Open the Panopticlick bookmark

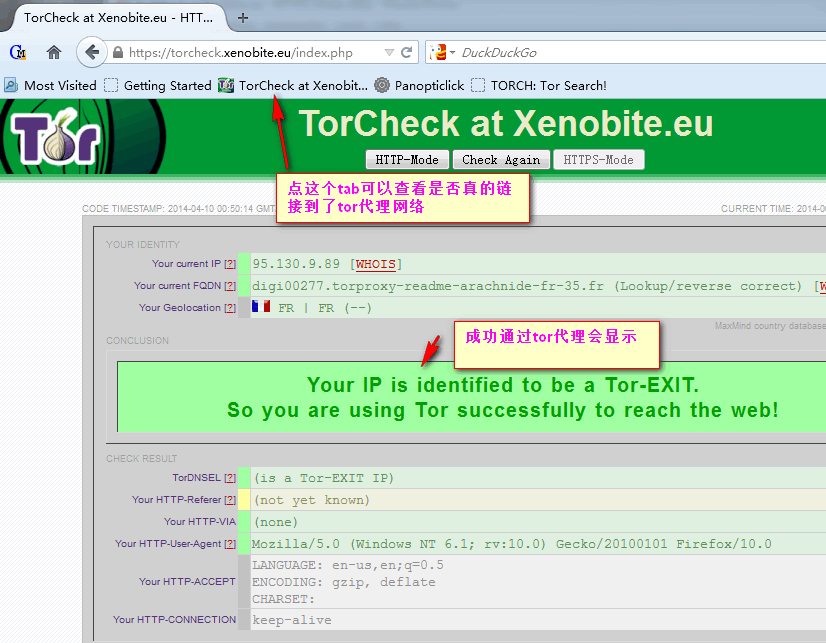coord(419,85)
